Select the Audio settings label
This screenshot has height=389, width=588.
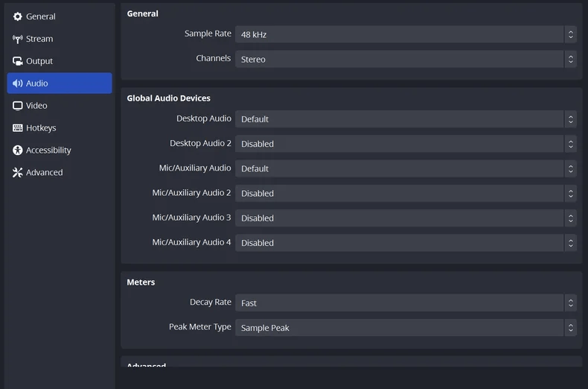(36, 83)
